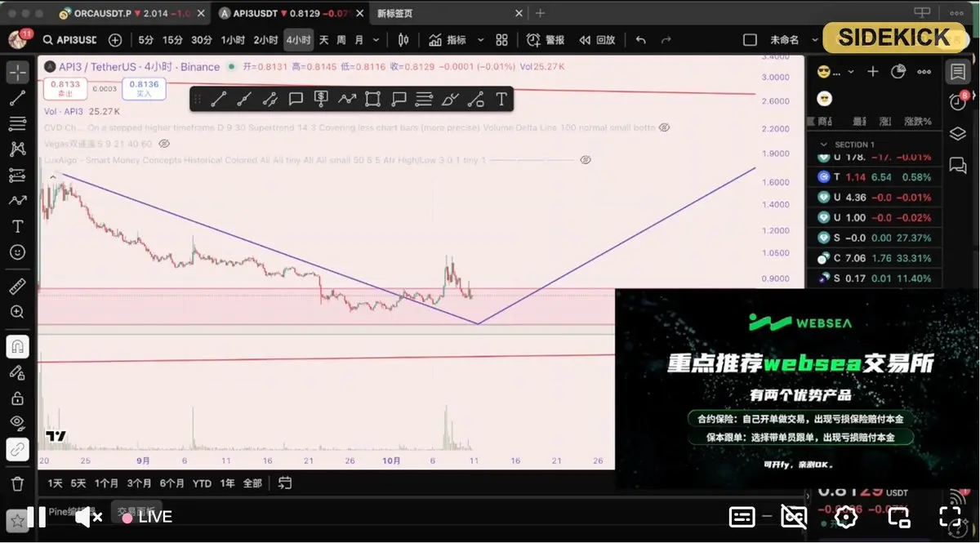Viewport: 980px width, 543px height.
Task: Select the floating toolbar price label icon
Action: coord(322,100)
